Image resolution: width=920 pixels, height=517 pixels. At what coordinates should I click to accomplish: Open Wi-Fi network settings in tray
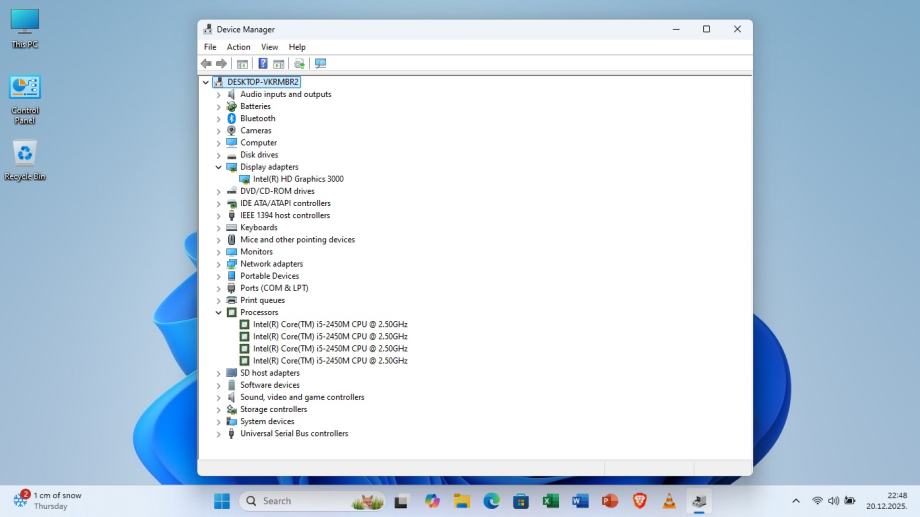point(817,501)
